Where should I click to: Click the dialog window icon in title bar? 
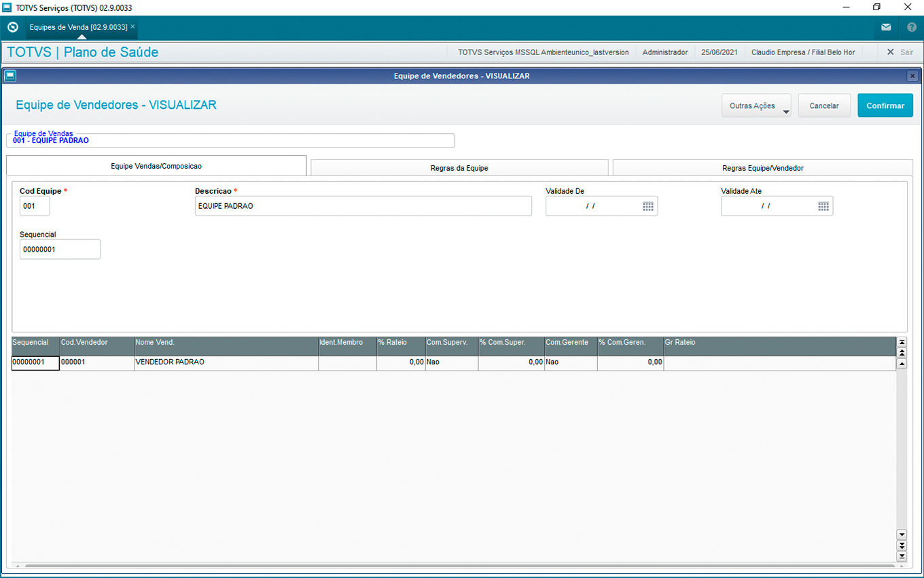[10, 76]
